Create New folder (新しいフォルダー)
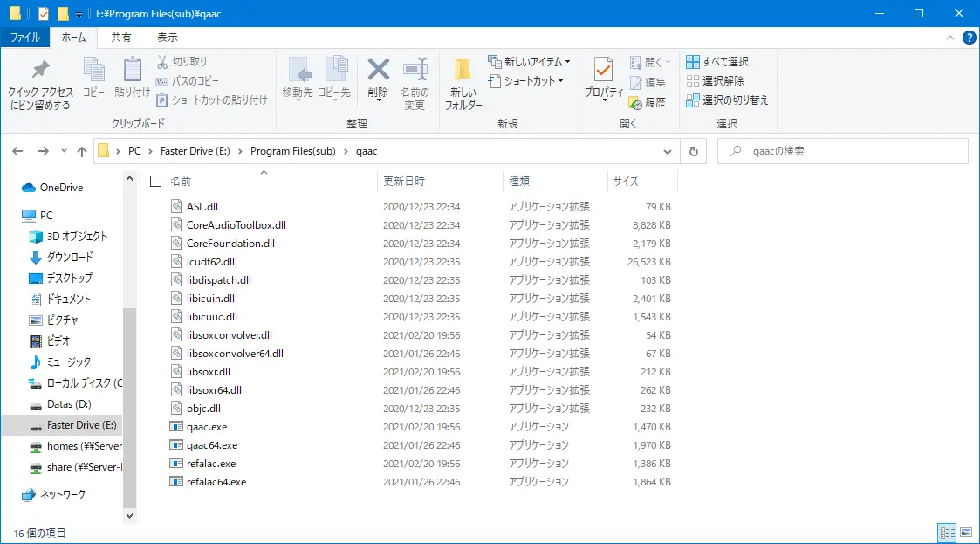The image size is (980, 544). coord(463,84)
